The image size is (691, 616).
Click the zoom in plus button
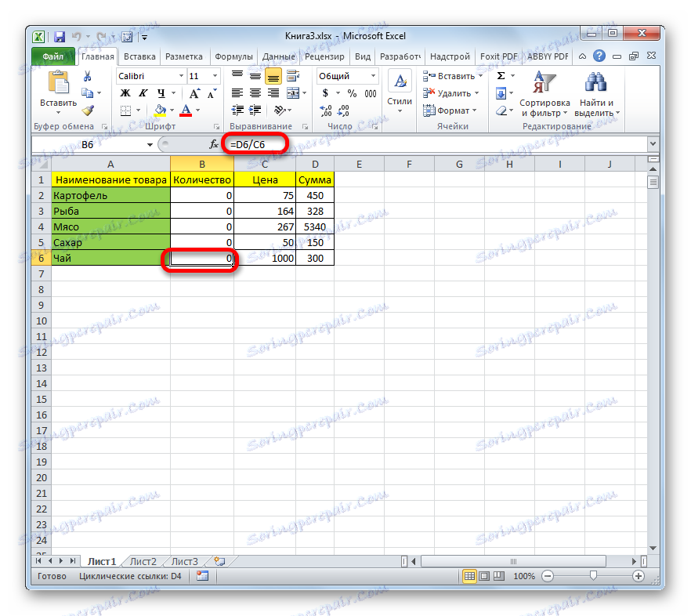pos(638,576)
